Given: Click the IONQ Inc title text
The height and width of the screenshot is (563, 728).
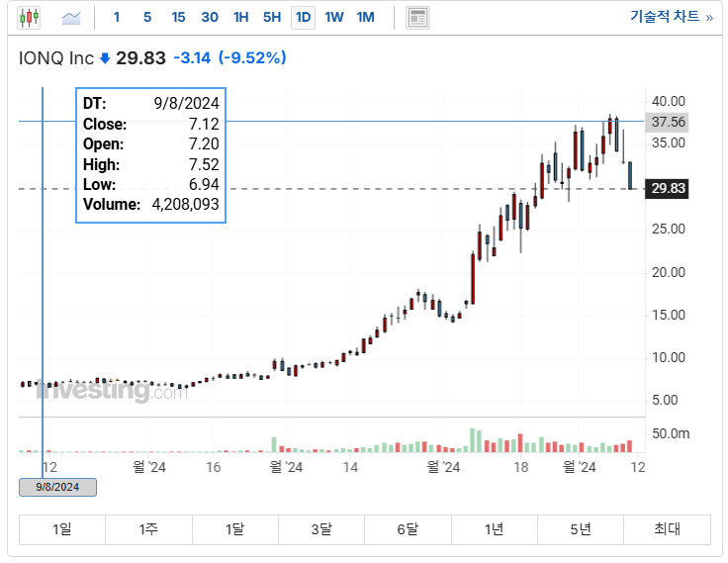Looking at the screenshot, I should tap(56, 58).
